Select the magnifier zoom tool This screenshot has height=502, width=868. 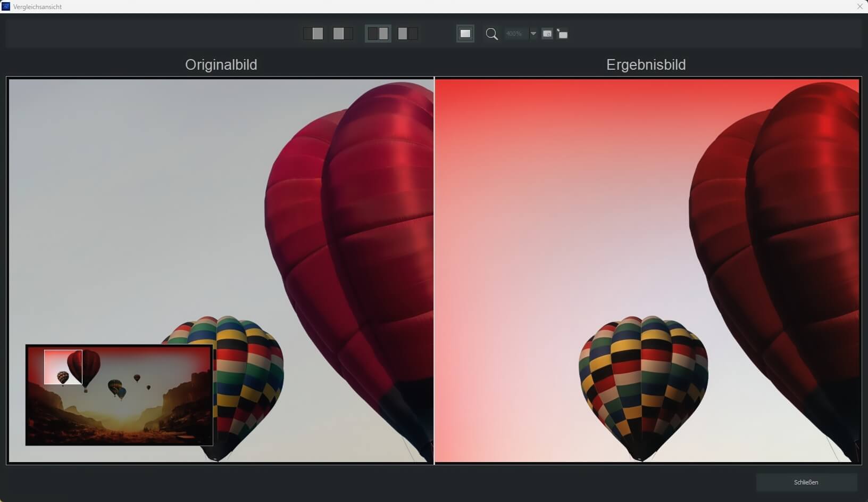click(x=491, y=33)
